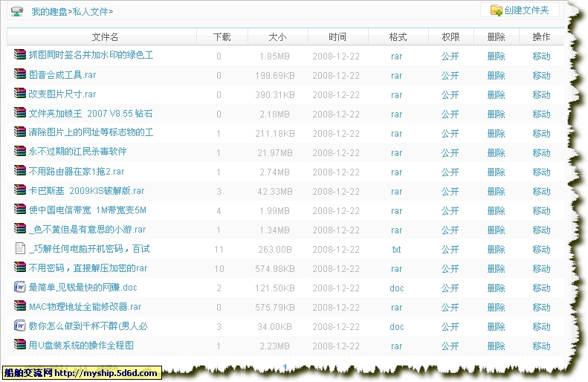This screenshot has width=588, height=382.
Task: Sort by the 权限 column header
Action: 450,36
